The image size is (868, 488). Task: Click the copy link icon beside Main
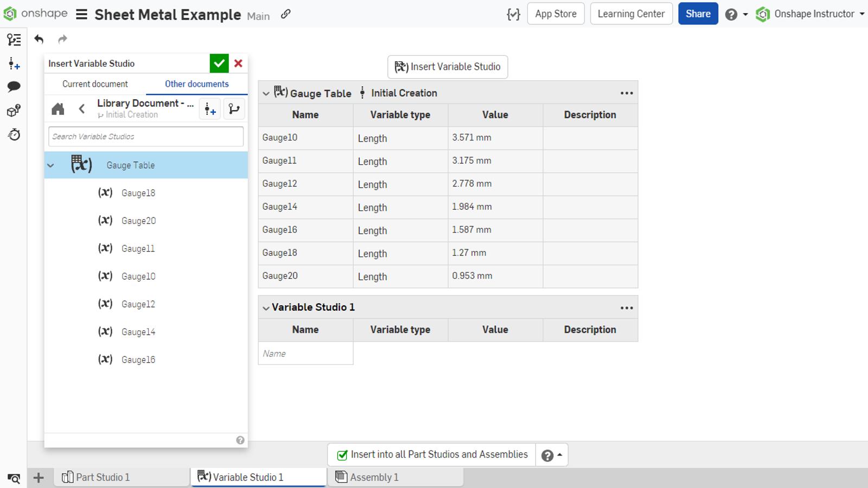click(x=286, y=14)
